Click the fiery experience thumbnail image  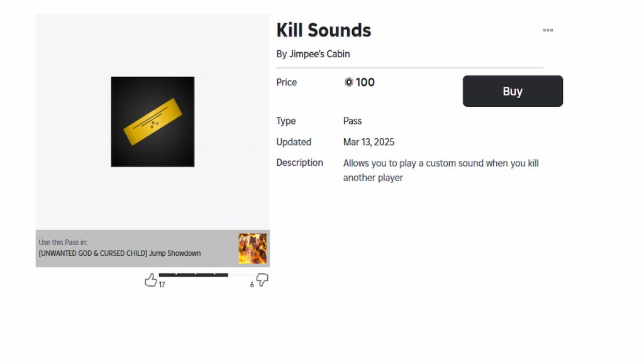tap(252, 248)
